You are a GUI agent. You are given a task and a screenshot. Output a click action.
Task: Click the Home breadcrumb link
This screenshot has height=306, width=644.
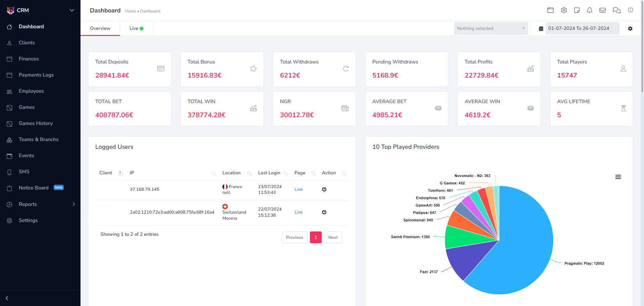(130, 11)
